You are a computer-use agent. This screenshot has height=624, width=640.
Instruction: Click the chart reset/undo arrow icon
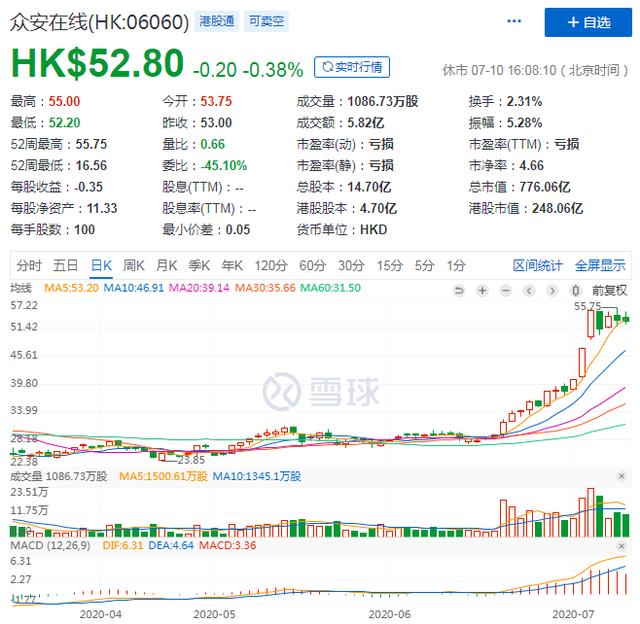[459, 291]
